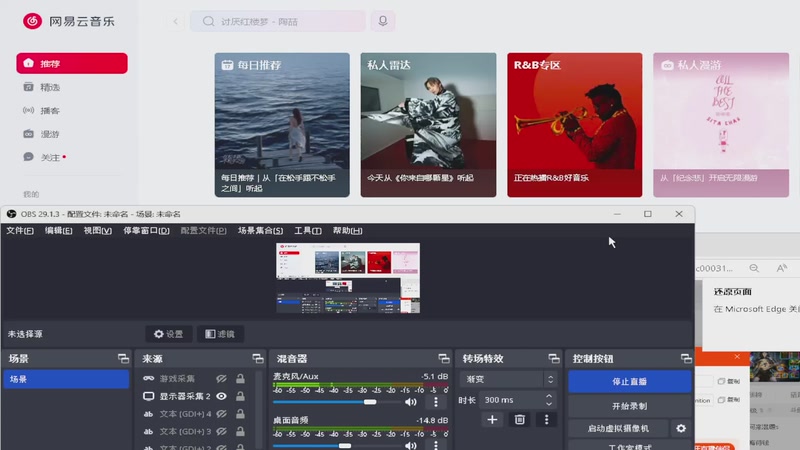Toggle visibility of 文本 (GDI+) 3 source

[221, 432]
